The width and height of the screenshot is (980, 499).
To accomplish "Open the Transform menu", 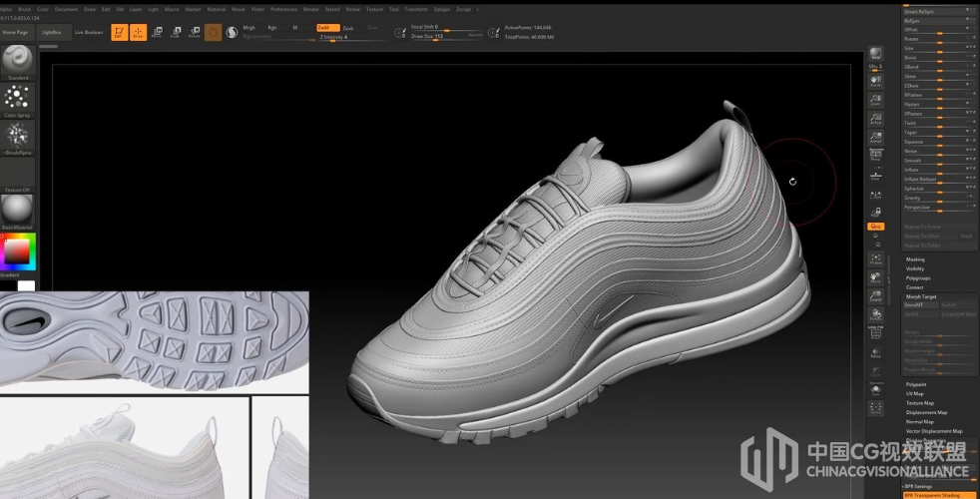I will (416, 9).
